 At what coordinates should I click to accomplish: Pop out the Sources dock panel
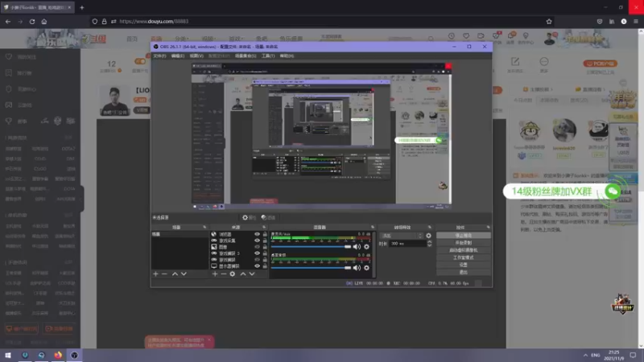pos(264,227)
